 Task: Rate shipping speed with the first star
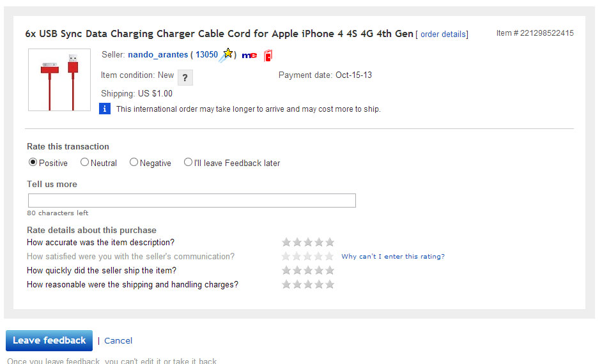tap(286, 270)
